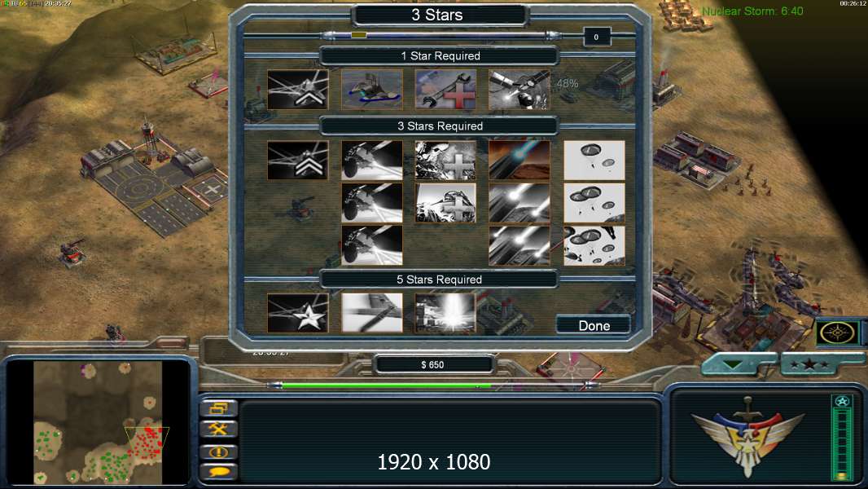Select the star rank icon in 5 Stars row

(298, 313)
